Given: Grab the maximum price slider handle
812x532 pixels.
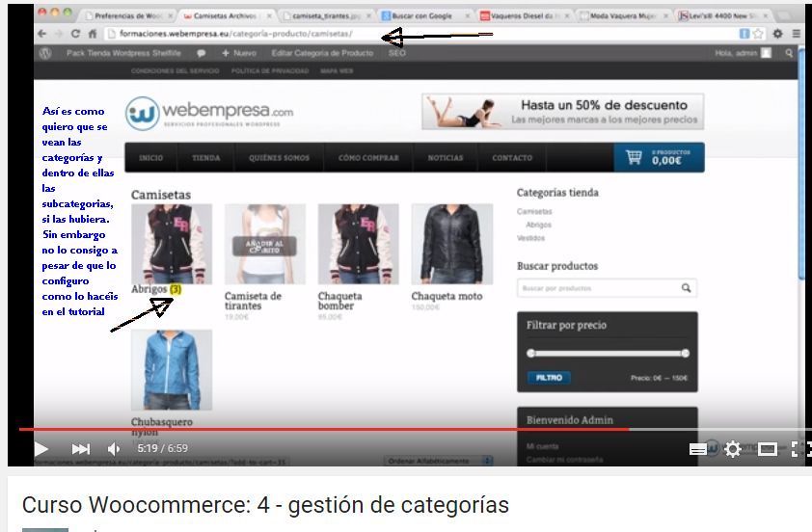Looking at the screenshot, I should point(685,353).
